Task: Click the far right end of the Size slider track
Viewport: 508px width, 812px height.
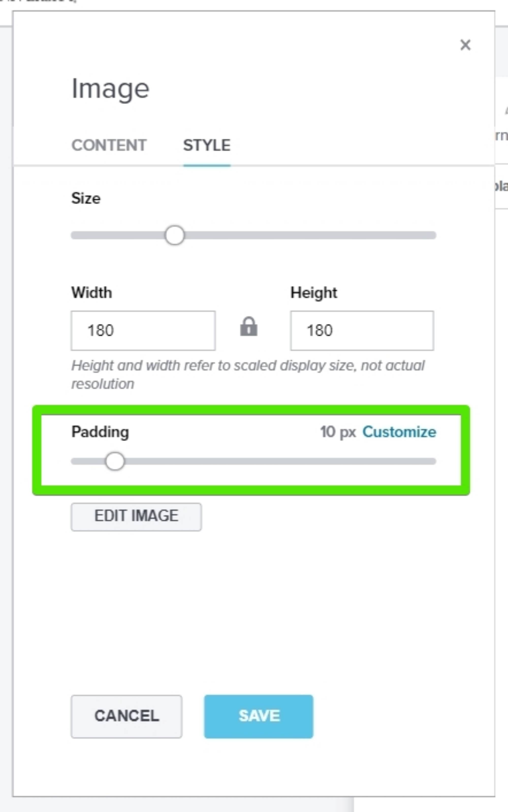Action: (x=433, y=235)
